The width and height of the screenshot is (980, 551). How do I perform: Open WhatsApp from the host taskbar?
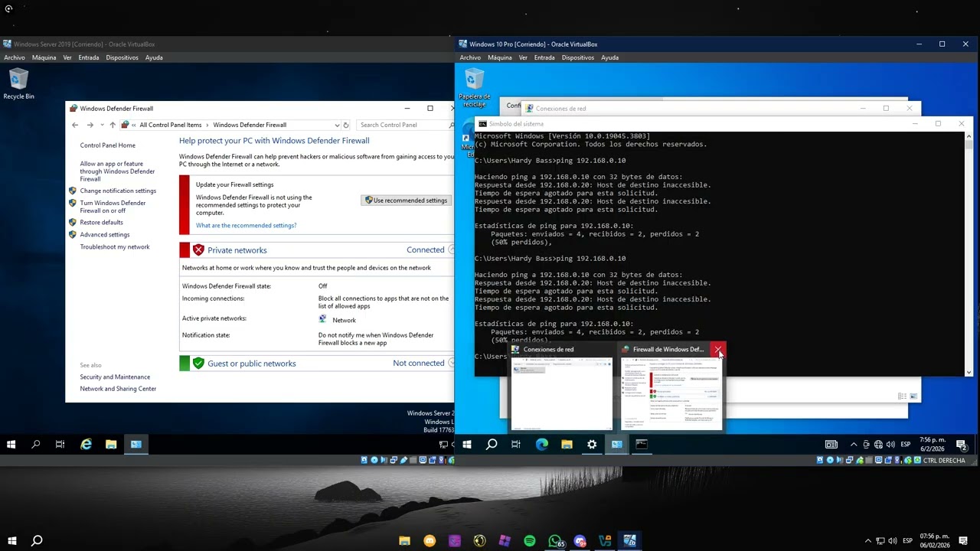[555, 541]
